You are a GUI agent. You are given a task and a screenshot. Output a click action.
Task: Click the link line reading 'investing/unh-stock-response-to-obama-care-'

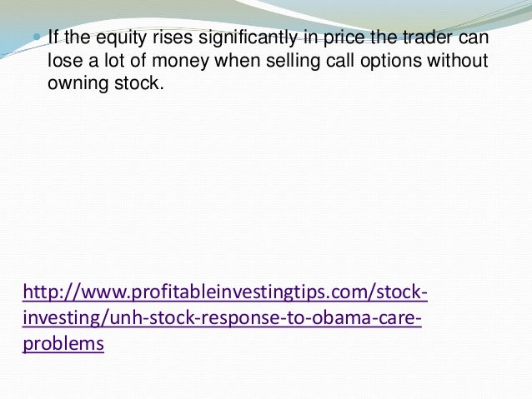pyautogui.click(x=222, y=318)
